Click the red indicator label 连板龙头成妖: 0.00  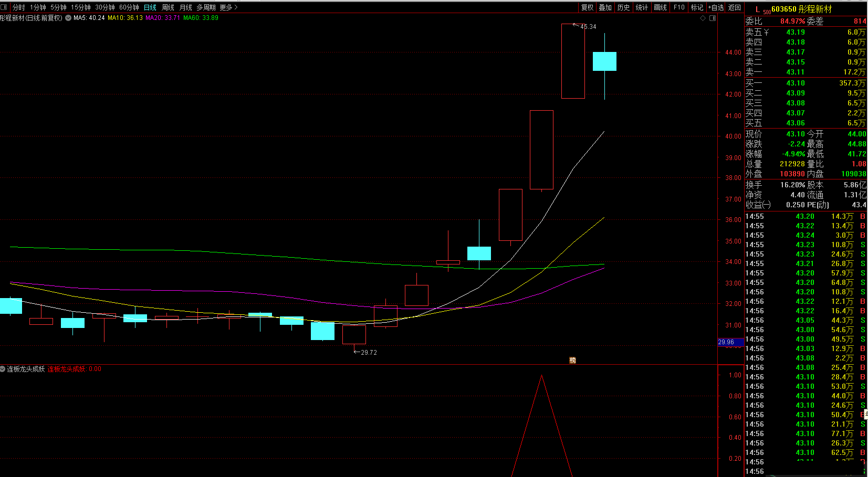(75, 369)
